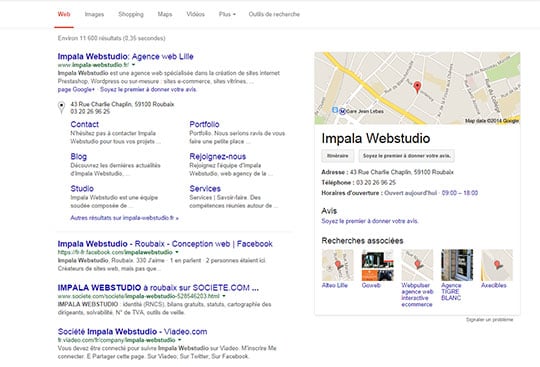
Task: Click the Impala Webstudio panel title
Action: pos(376,138)
